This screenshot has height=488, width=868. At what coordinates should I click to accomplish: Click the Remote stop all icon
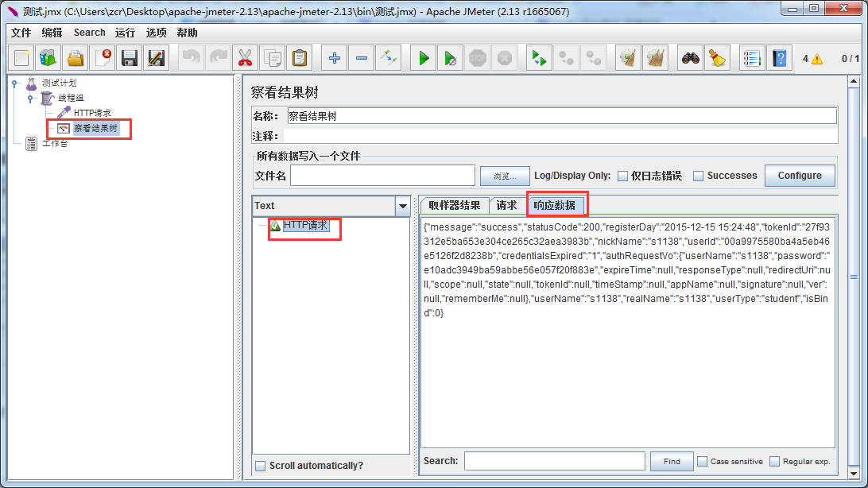[x=566, y=58]
